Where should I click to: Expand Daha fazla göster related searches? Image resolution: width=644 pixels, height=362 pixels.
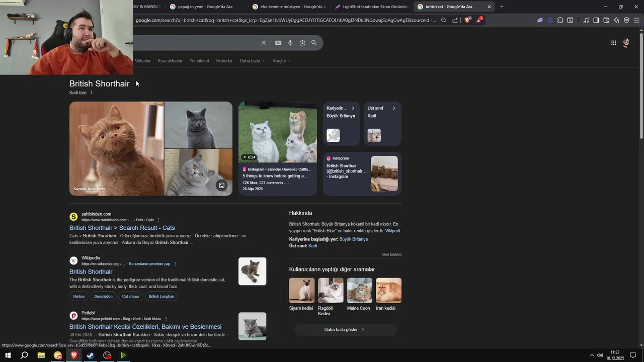click(345, 330)
